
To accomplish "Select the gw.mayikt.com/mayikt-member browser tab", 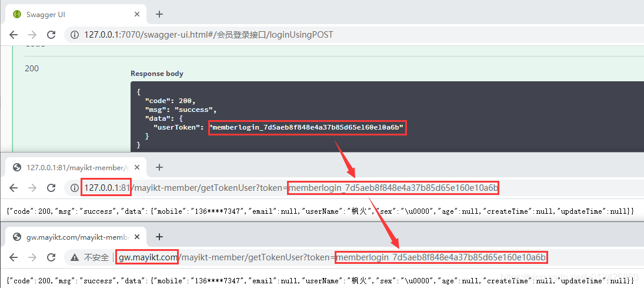I will coord(76,237).
